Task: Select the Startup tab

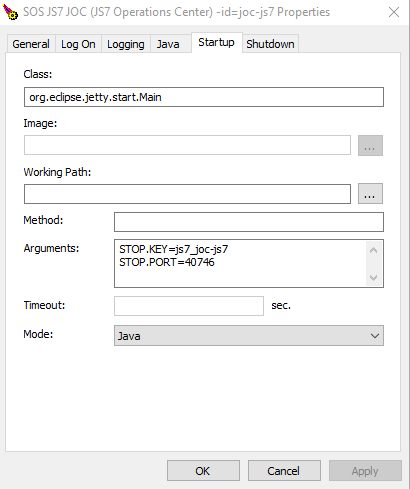Action: coord(217,43)
